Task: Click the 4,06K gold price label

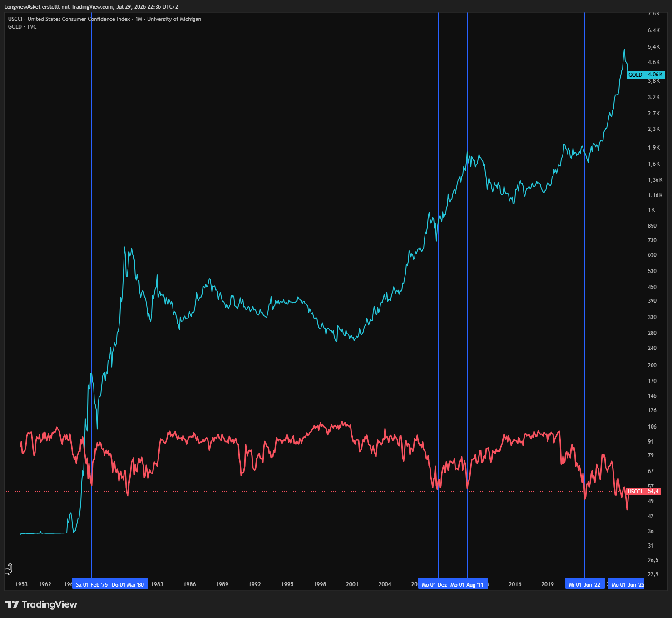Action: (655, 75)
